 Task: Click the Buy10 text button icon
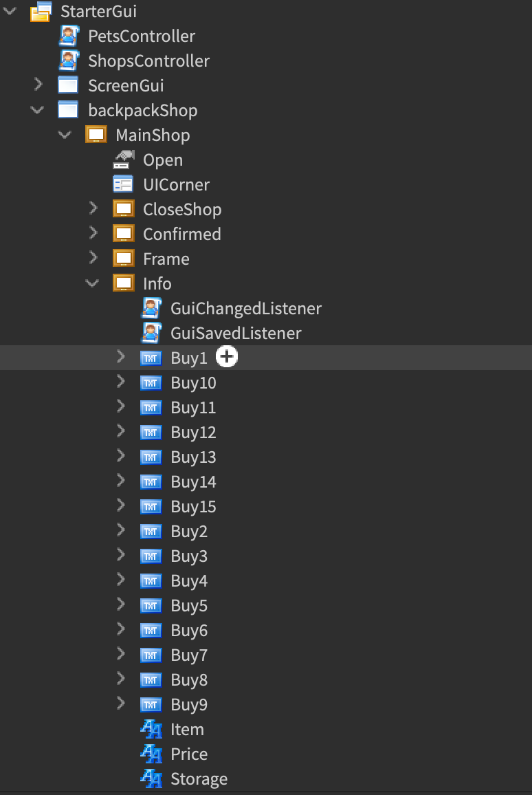click(x=151, y=382)
